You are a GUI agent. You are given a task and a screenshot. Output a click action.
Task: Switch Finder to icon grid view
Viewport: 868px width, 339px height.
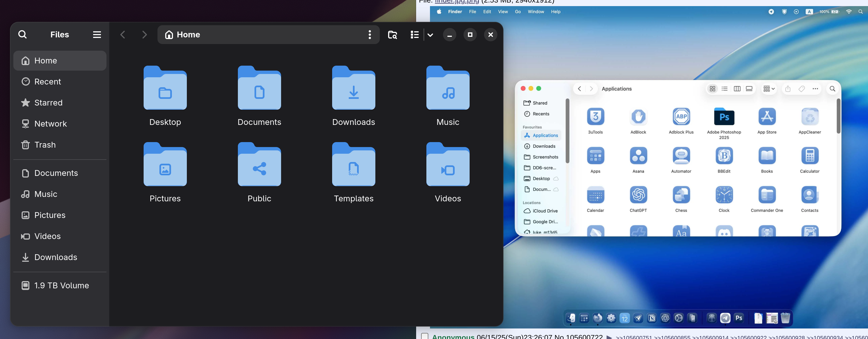[x=712, y=89]
